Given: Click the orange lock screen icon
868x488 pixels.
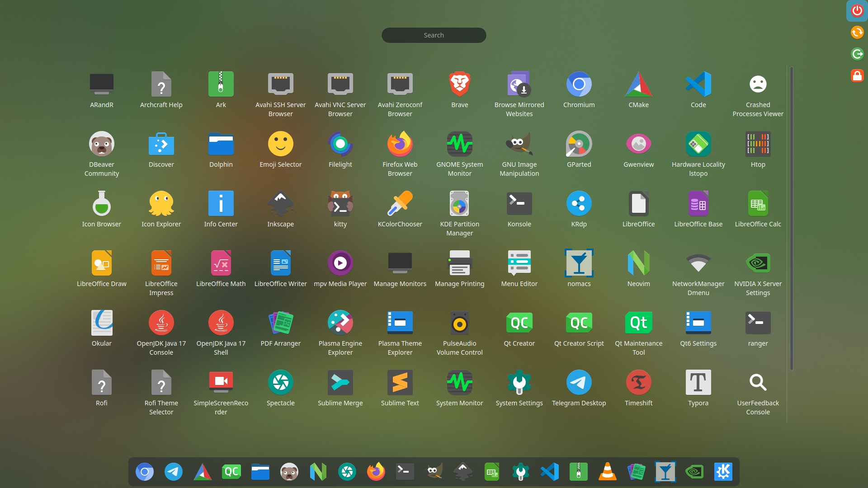Looking at the screenshot, I should coord(857,75).
